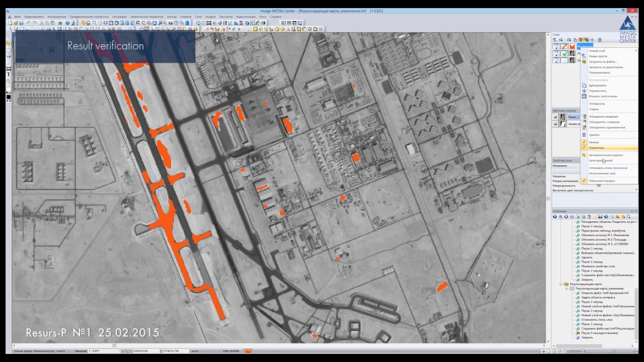Click the Save diskette toolbar icon
644x362 pixels.
(x=21, y=23)
